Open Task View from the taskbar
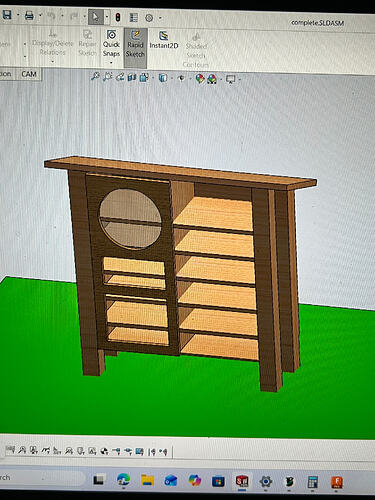Viewport: 375px width, 500px height. pyautogui.click(x=99, y=480)
